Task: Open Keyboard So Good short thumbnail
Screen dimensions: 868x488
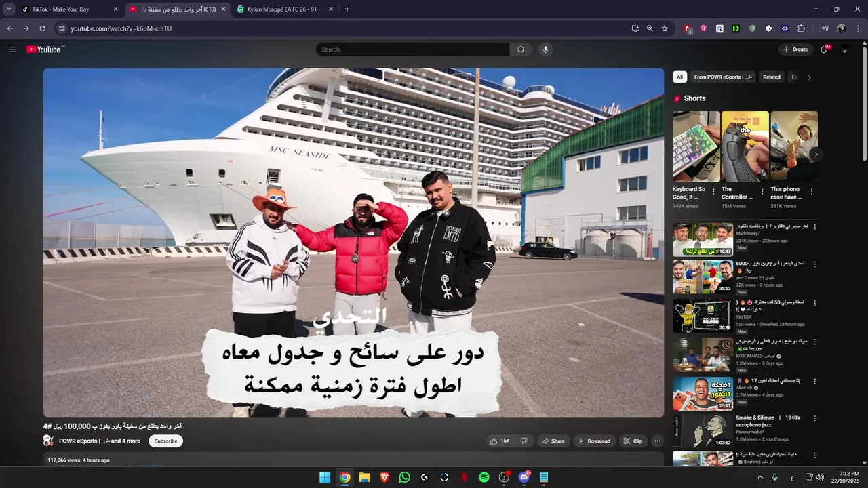Action: click(x=696, y=146)
